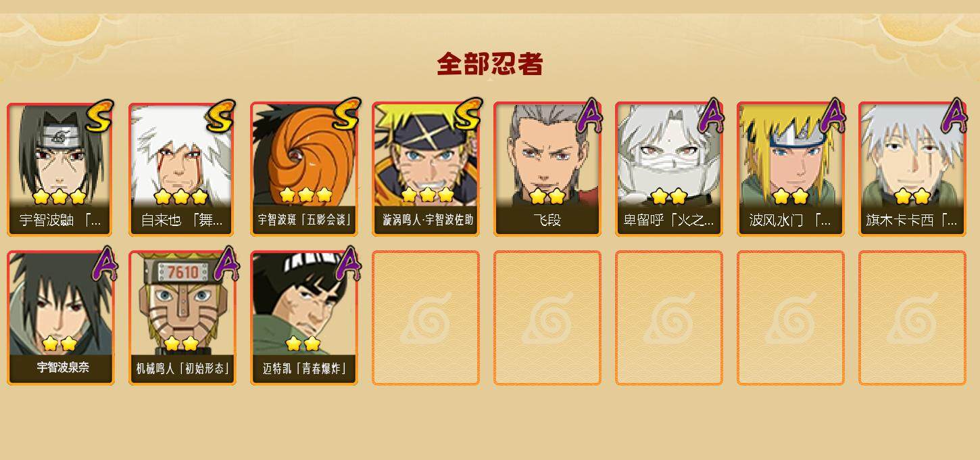Click the 全部忍者 heading tab
Image resolution: width=980 pixels, height=460 pixels.
click(x=490, y=64)
